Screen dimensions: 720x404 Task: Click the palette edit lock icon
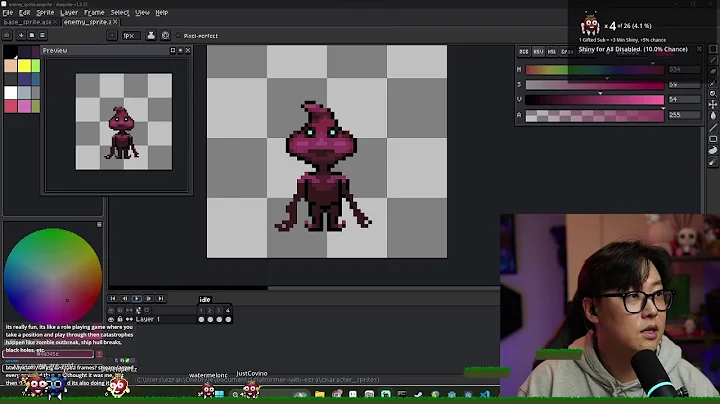click(7, 35)
